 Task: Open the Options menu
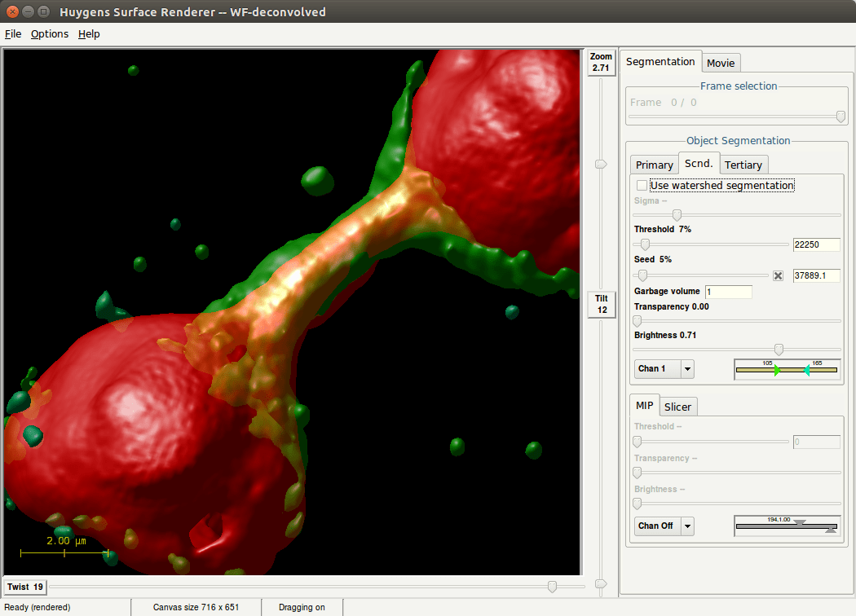(50, 34)
